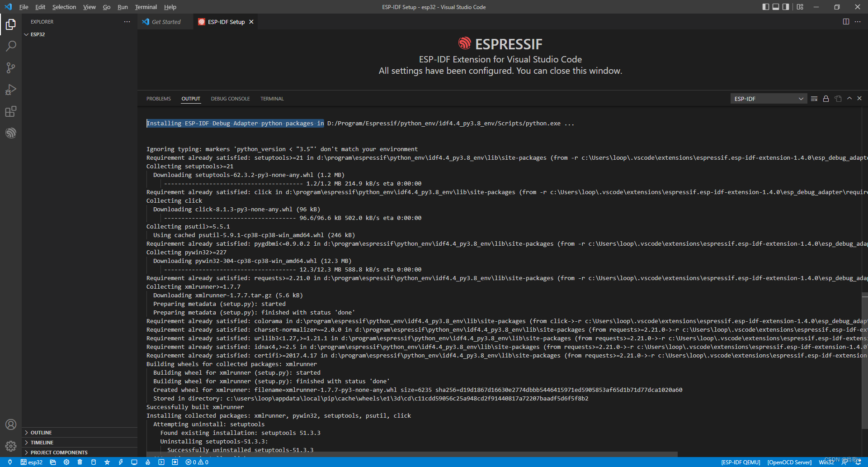Click the monitor device screen icon
The width and height of the screenshot is (868, 467).
point(134,462)
